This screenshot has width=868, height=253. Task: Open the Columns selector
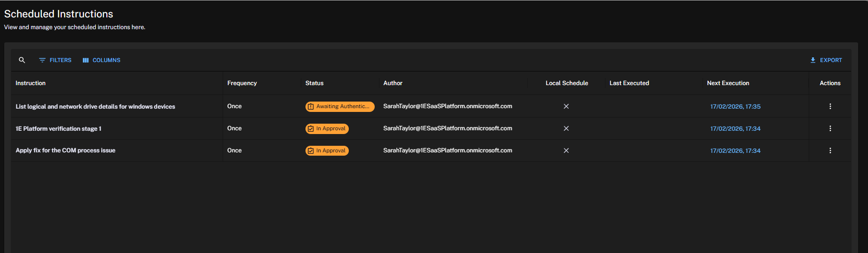tap(101, 60)
